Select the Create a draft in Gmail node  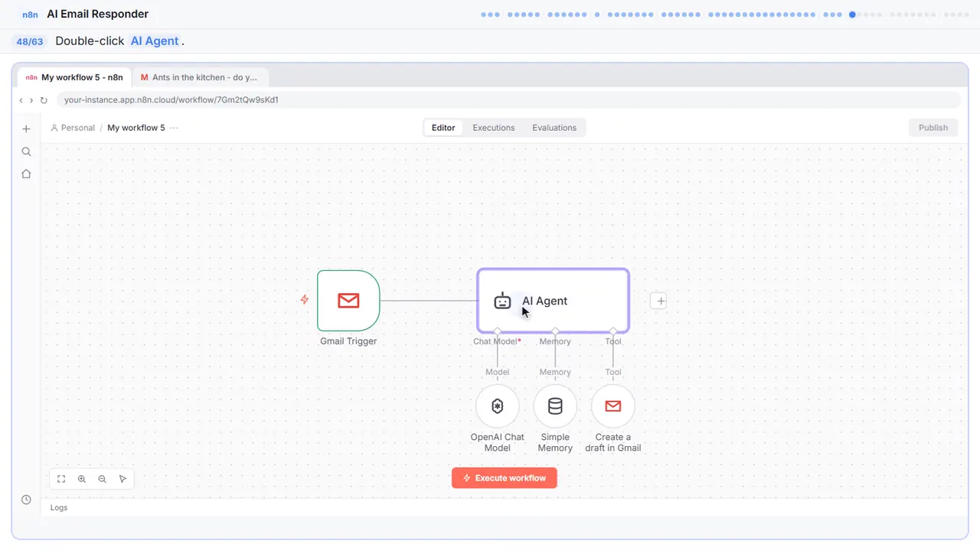tap(613, 406)
